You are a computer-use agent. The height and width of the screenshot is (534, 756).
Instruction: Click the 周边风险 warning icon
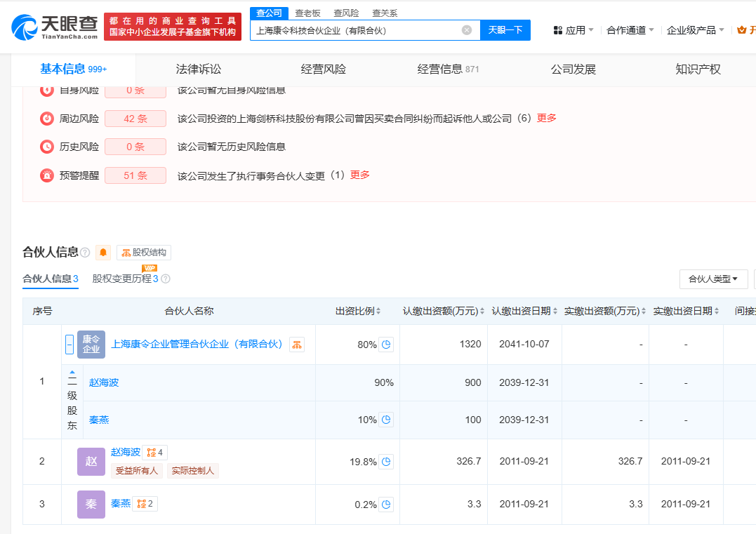pos(47,119)
